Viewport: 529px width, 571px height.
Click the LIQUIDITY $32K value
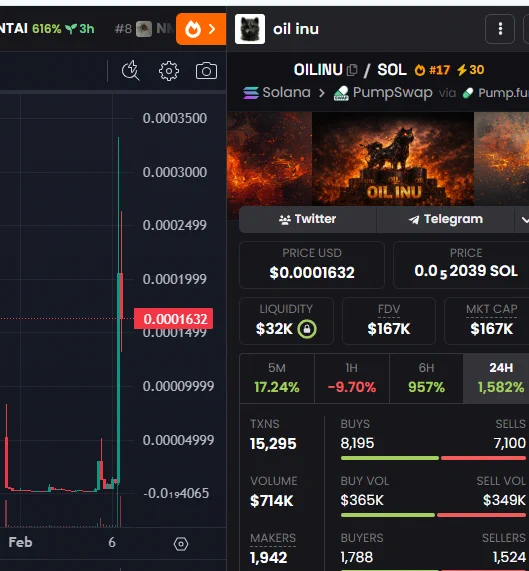click(x=274, y=329)
